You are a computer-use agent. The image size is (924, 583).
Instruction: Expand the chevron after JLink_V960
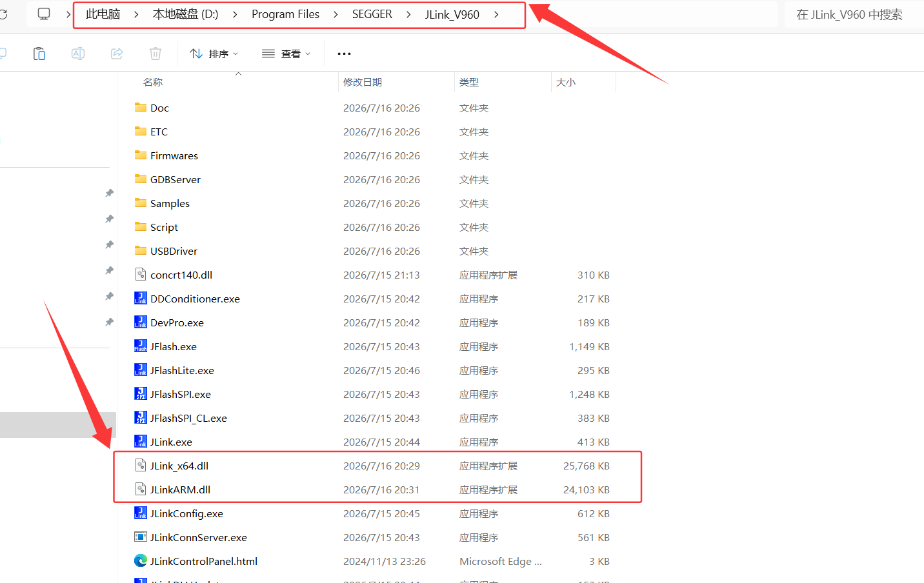coord(496,14)
